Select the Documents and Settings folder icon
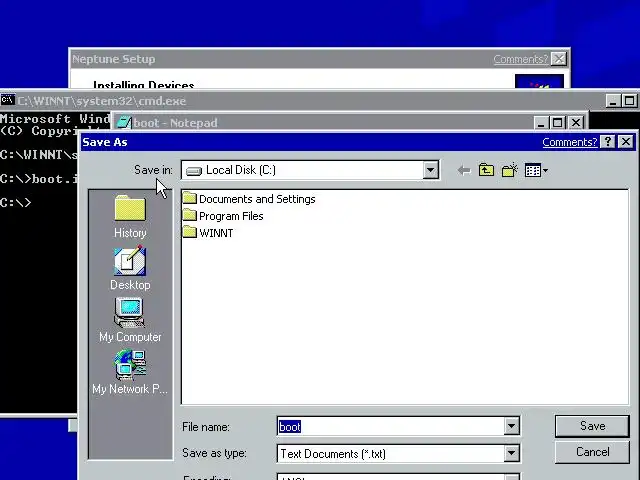640x480 pixels. coord(189,198)
